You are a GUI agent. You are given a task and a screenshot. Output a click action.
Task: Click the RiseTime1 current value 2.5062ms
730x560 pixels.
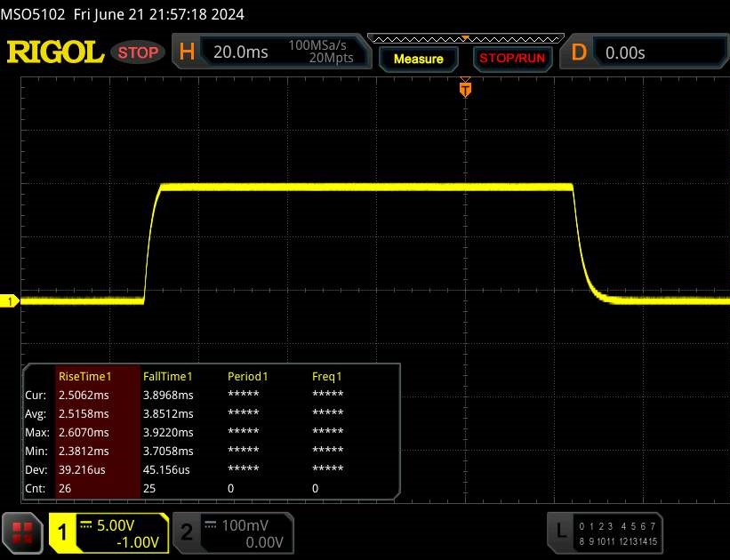tap(84, 396)
